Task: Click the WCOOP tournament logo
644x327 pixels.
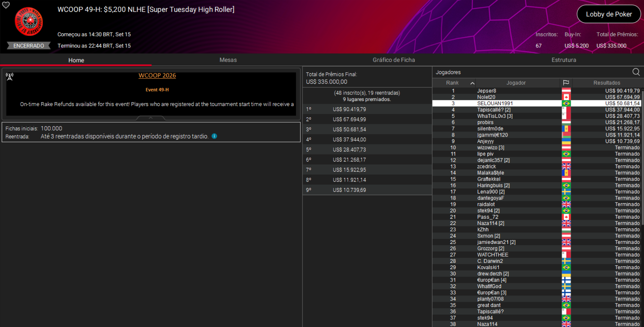Action: (29, 22)
